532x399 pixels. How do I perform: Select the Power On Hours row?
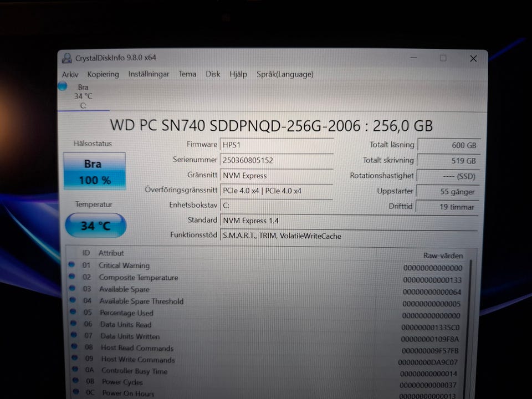267,394
